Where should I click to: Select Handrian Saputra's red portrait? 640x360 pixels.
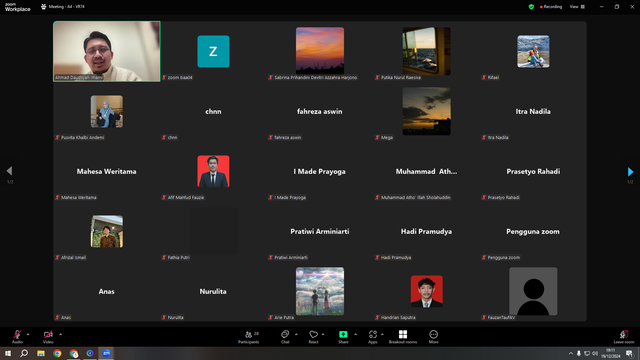click(x=427, y=291)
